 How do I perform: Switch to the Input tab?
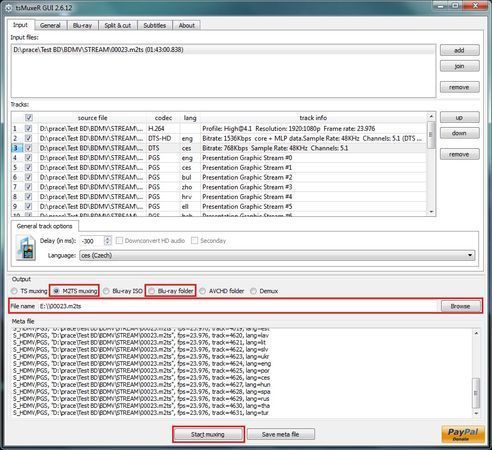(x=20, y=25)
